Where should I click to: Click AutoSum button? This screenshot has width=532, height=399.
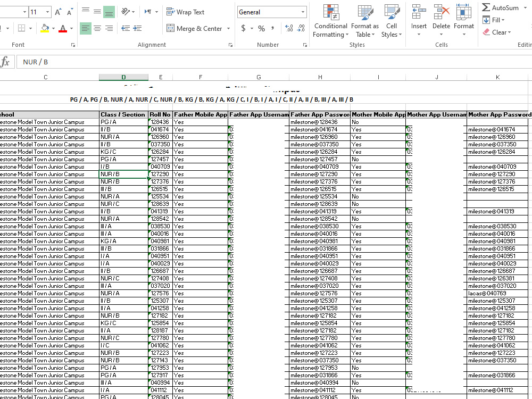coord(501,7)
